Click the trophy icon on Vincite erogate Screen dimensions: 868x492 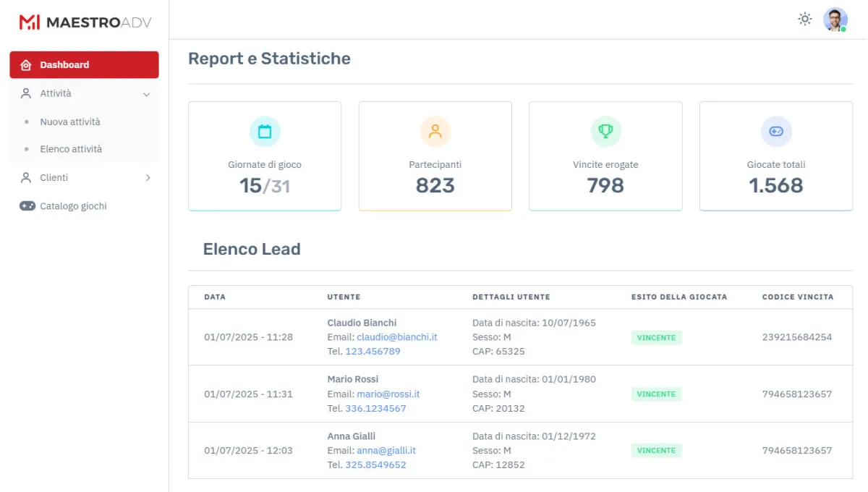pos(605,131)
